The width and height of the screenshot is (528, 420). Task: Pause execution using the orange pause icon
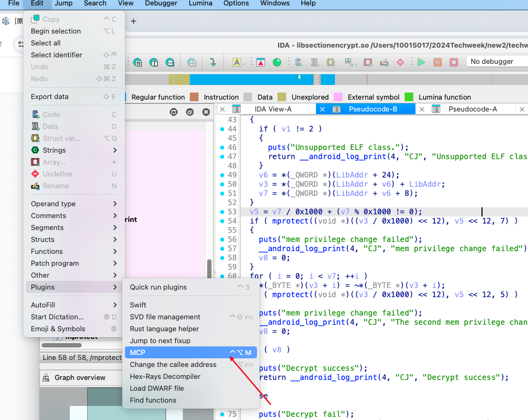(x=438, y=61)
